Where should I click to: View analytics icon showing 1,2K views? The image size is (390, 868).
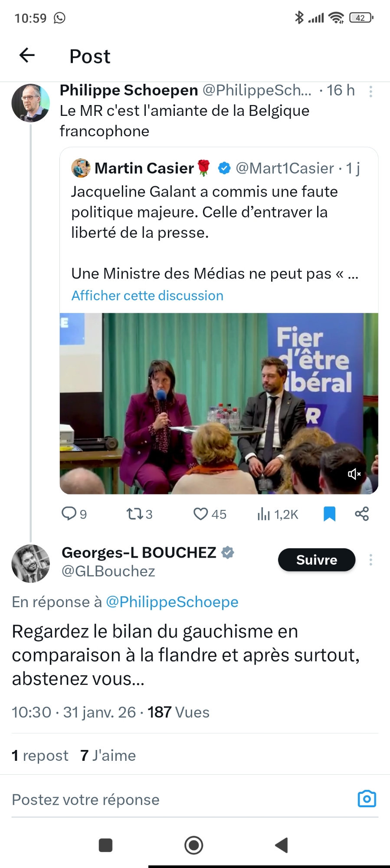(x=263, y=515)
